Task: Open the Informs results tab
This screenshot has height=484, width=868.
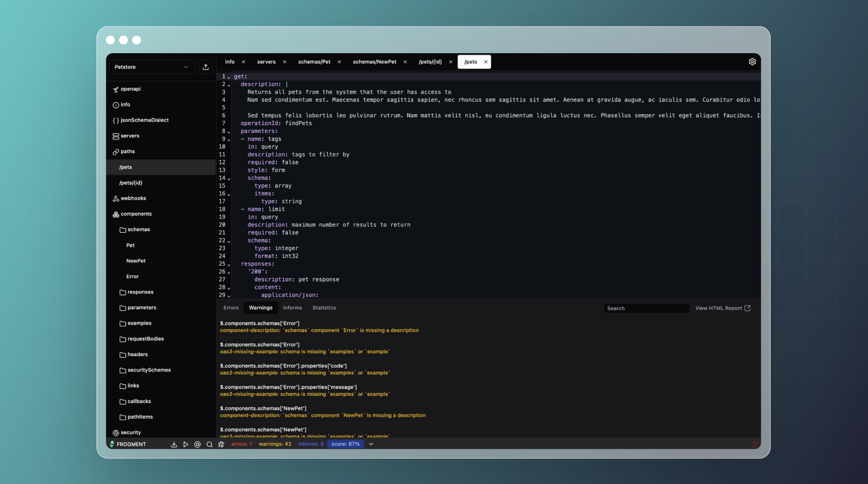Action: pyautogui.click(x=292, y=308)
